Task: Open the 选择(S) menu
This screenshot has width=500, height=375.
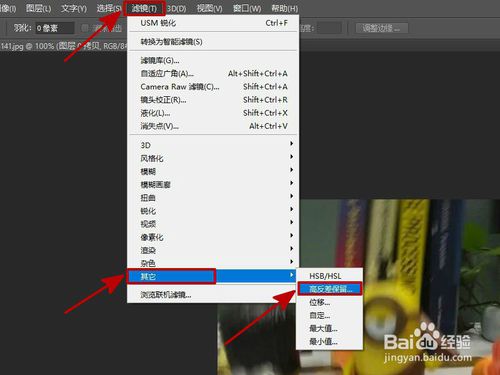Action: pyautogui.click(x=109, y=8)
